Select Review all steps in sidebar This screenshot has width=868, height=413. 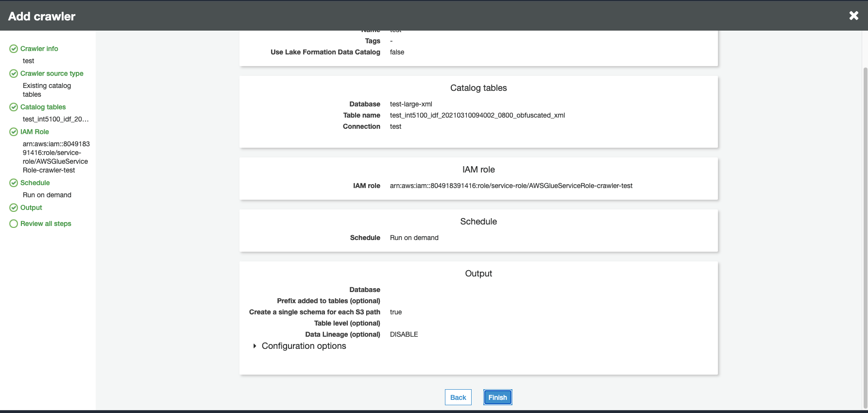pos(46,224)
